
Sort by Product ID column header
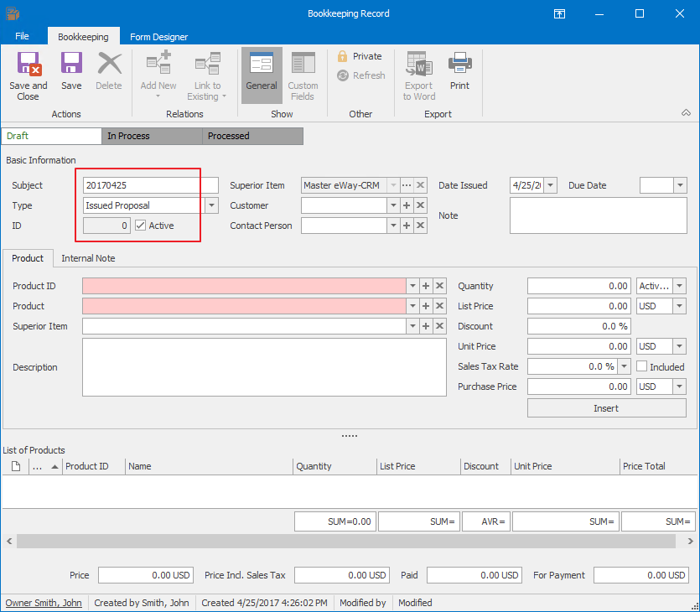[x=93, y=466]
